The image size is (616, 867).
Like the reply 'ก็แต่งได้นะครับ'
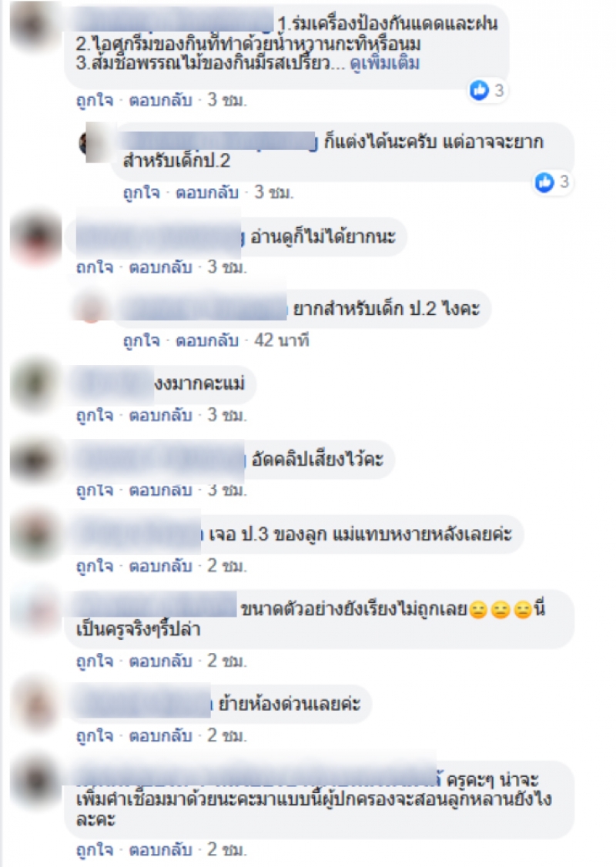[141, 192]
